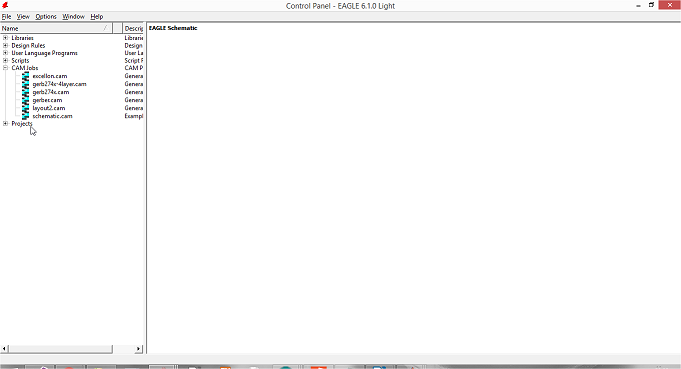This screenshot has height=369, width=681.
Task: Select gerb274x.cam in the tree
Action: 51,92
